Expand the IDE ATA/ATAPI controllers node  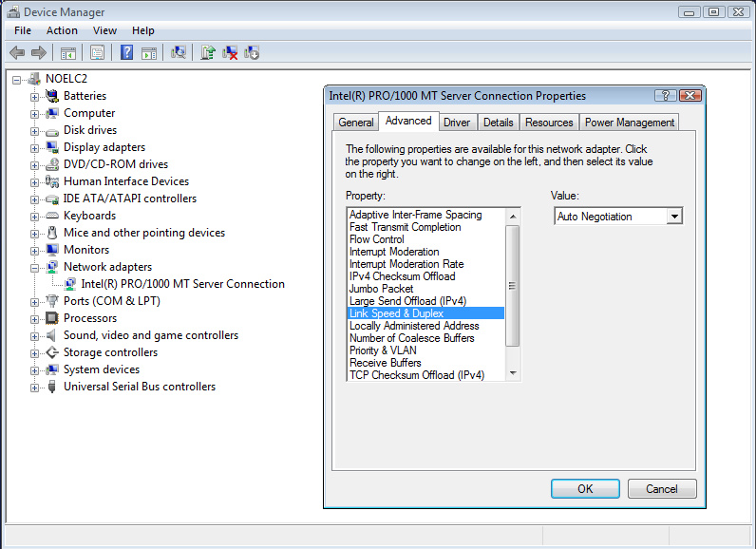coord(34,199)
